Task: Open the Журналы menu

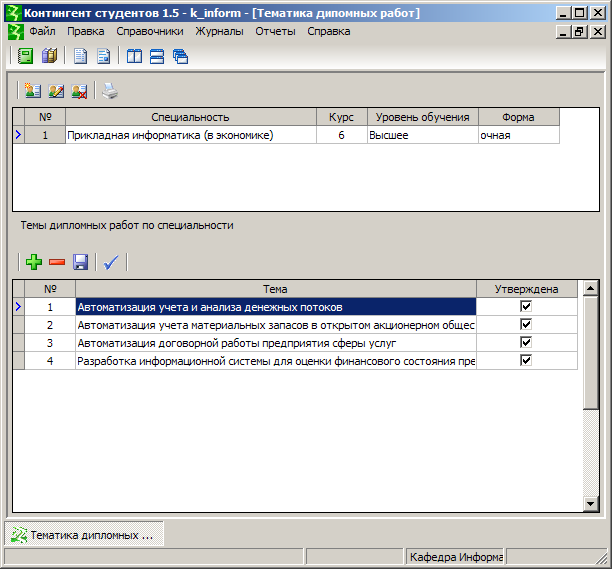Action: (219, 31)
